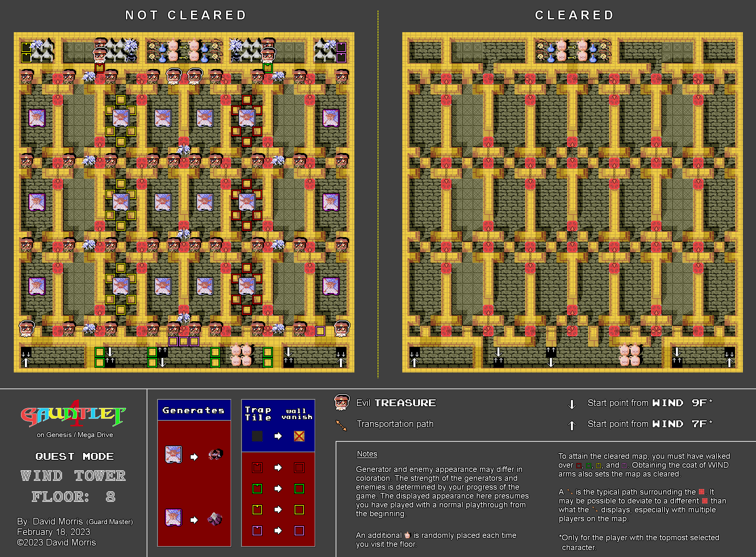Select plain purple square in trap legend
This screenshot has height=557, width=756.
(299, 531)
